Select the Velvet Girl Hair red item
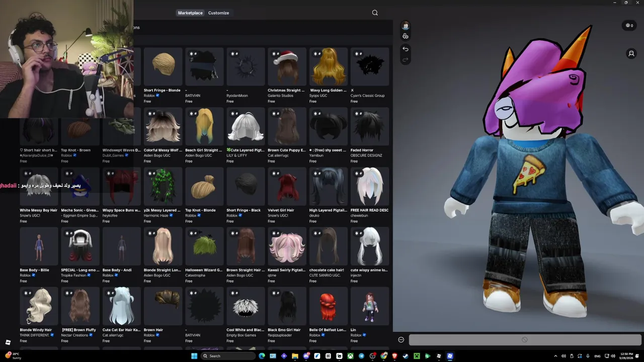644x362 pixels. [287, 187]
